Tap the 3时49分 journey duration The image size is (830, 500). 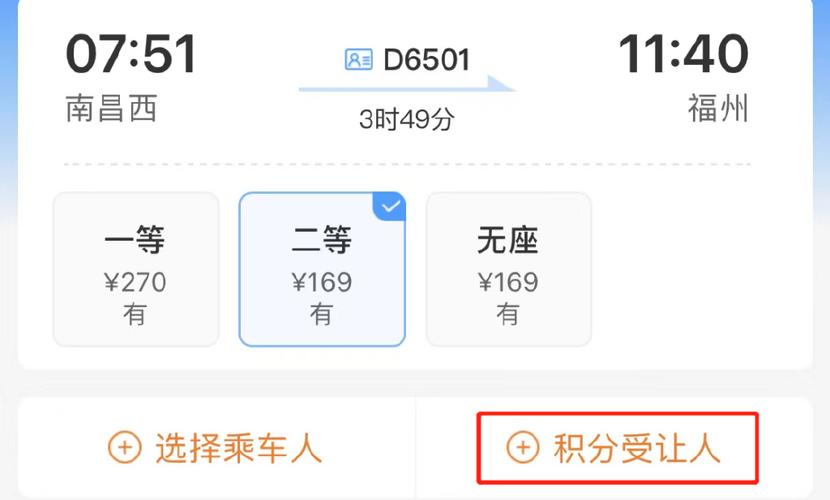tap(407, 119)
